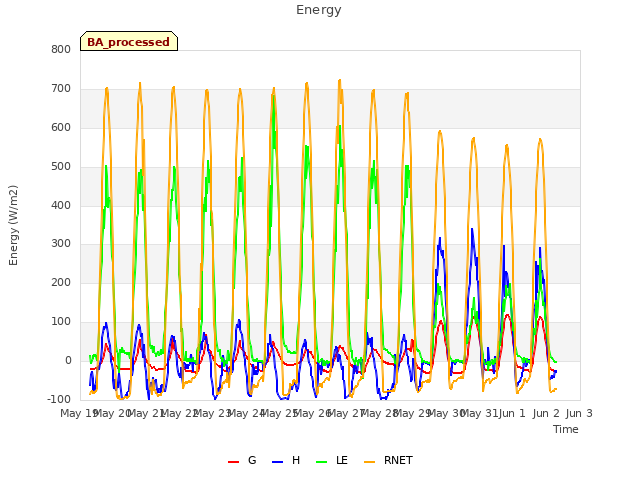Viewport: 640px width, 480px height.
Task: Click the 700 y-axis tick label
Action: tap(61, 88)
